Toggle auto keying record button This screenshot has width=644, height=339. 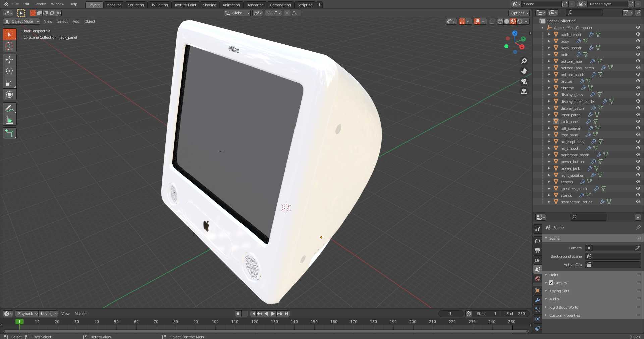(x=238, y=314)
